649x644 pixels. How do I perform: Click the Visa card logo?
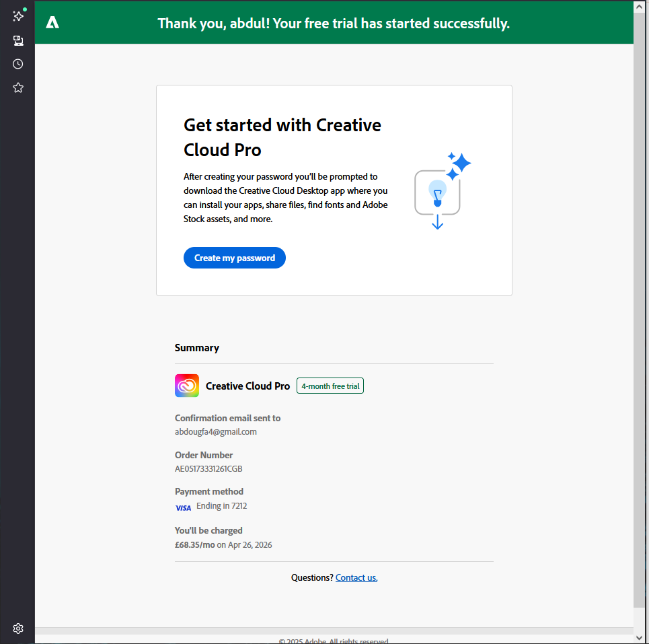(x=183, y=508)
